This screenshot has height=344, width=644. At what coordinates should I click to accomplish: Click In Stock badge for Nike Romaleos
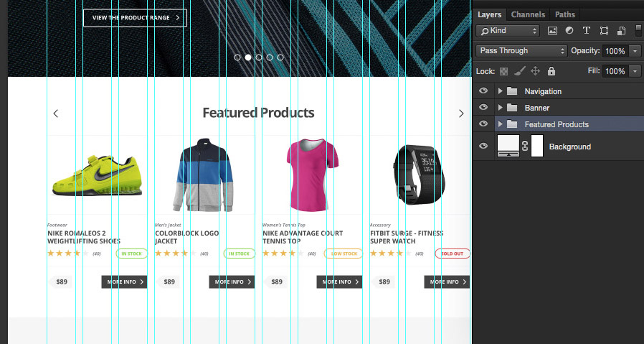pyautogui.click(x=132, y=254)
